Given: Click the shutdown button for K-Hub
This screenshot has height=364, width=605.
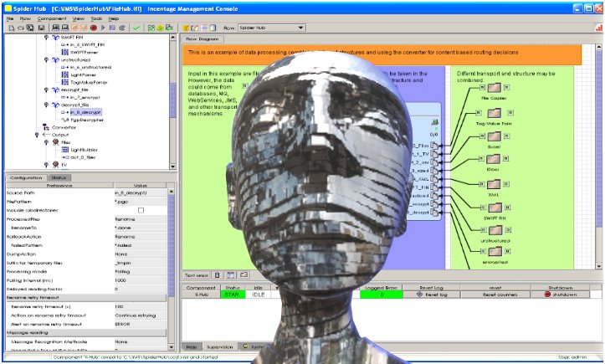Looking at the screenshot, I should coord(561,295).
